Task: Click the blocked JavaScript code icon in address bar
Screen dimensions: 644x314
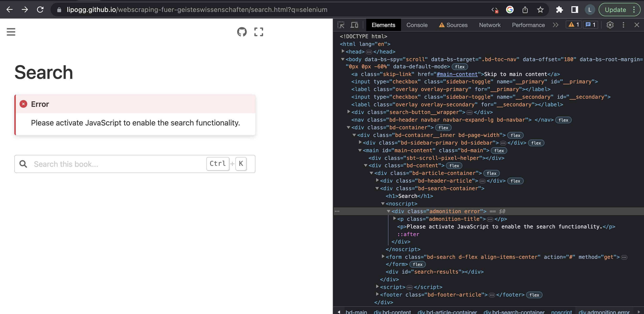Action: coord(495,10)
